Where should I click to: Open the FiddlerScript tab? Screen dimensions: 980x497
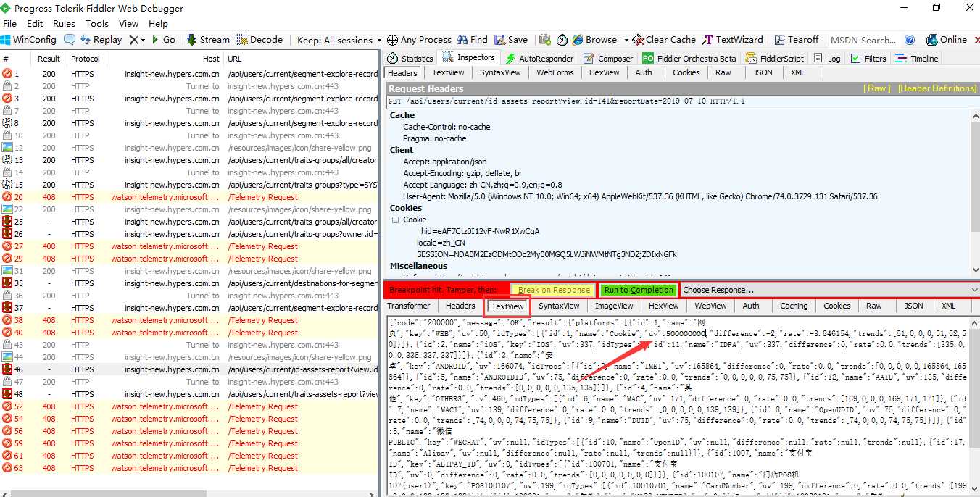click(x=773, y=59)
